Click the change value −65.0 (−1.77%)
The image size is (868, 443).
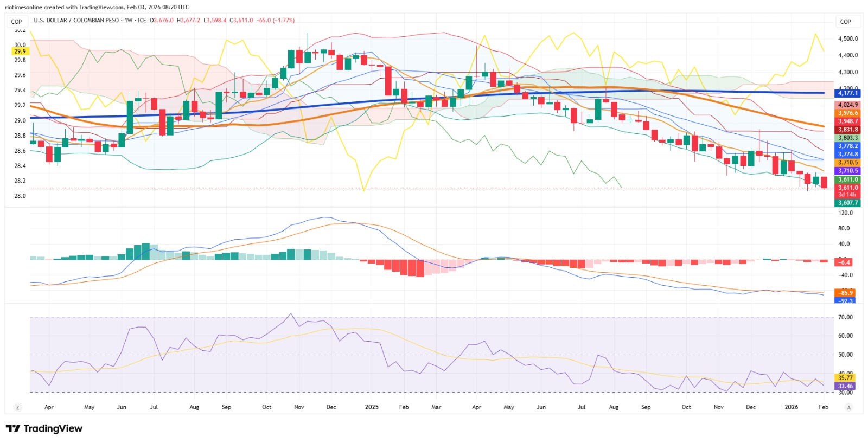pyautogui.click(x=276, y=21)
